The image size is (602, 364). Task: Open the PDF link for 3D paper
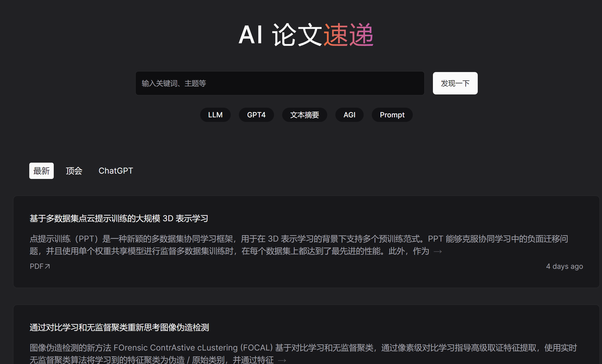click(39, 267)
